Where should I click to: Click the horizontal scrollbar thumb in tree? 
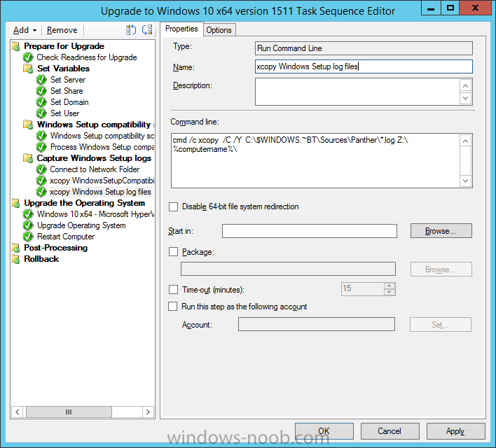click(69, 412)
